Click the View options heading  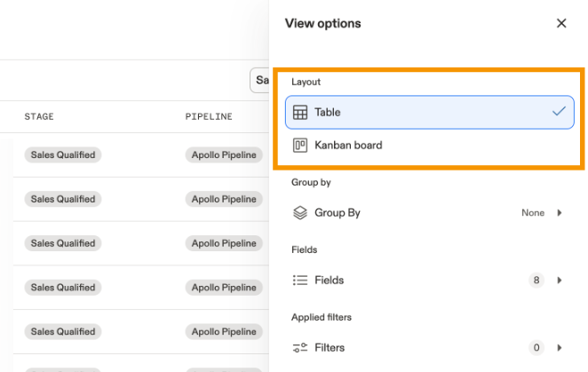[x=323, y=23]
